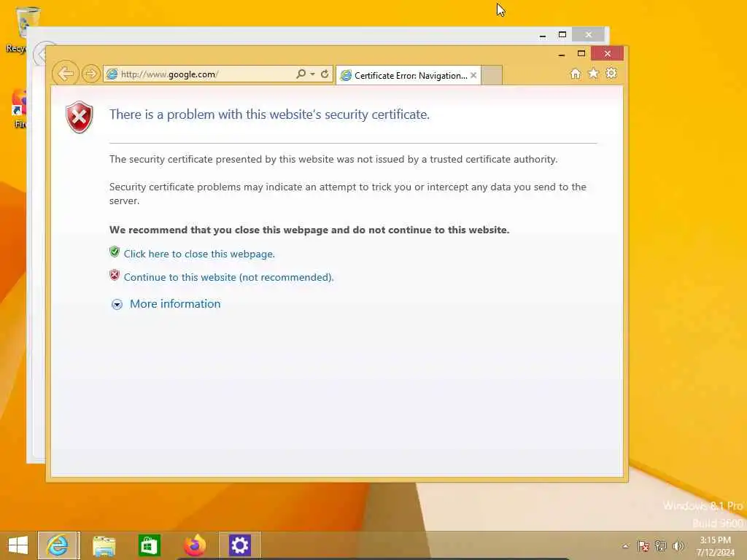Viewport: 747px width, 560px height.
Task: Open the Windows Start button
Action: pos(18,545)
